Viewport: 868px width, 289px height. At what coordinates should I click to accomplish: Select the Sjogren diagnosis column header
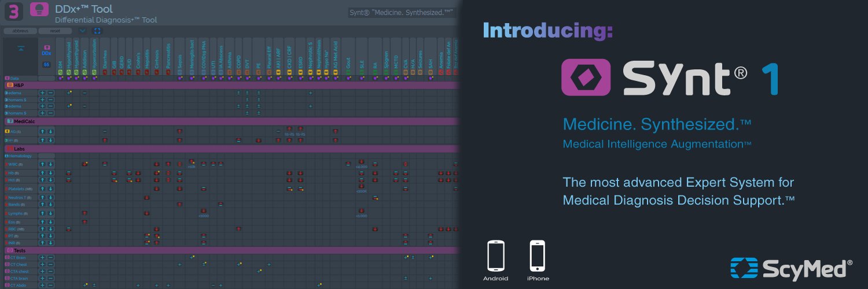386,57
